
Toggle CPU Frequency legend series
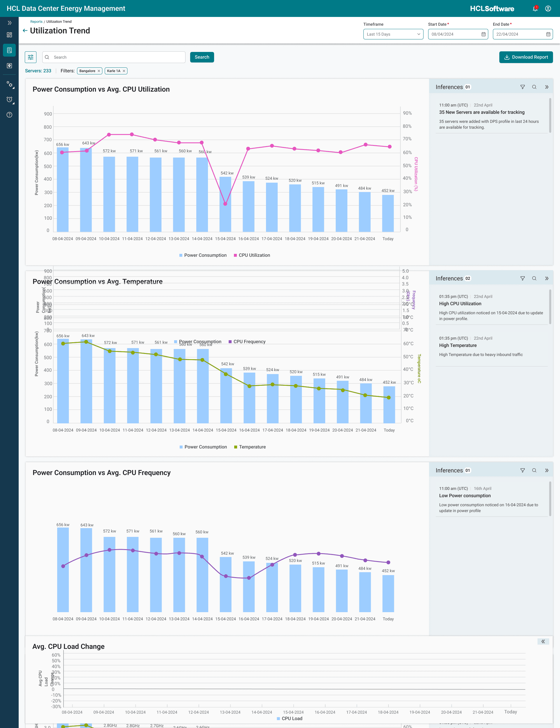pyautogui.click(x=247, y=342)
